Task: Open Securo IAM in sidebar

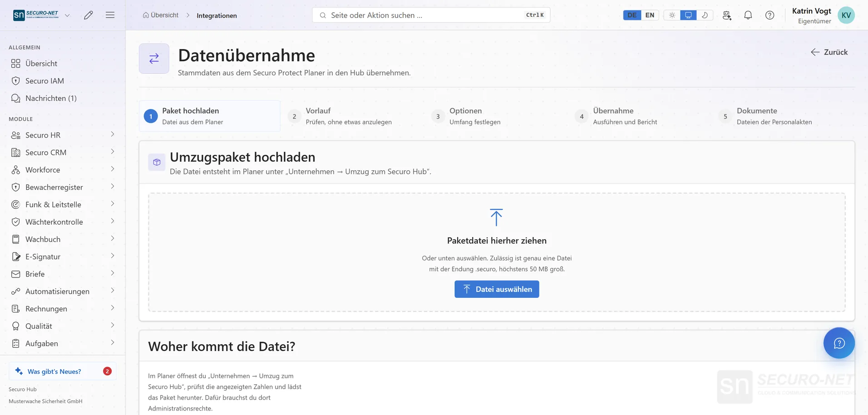Action: [x=63, y=81]
